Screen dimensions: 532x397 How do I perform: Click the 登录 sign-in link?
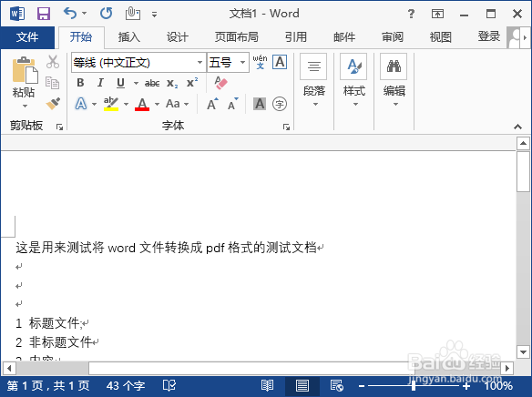point(488,36)
